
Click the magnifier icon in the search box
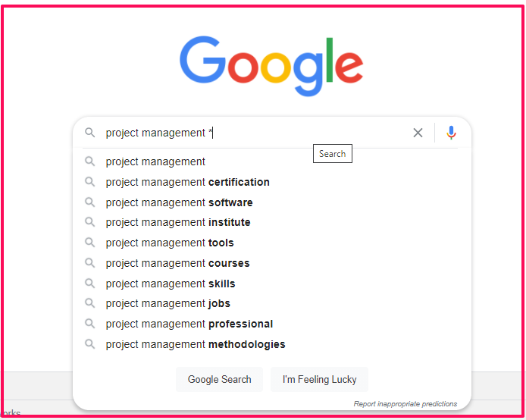90,133
